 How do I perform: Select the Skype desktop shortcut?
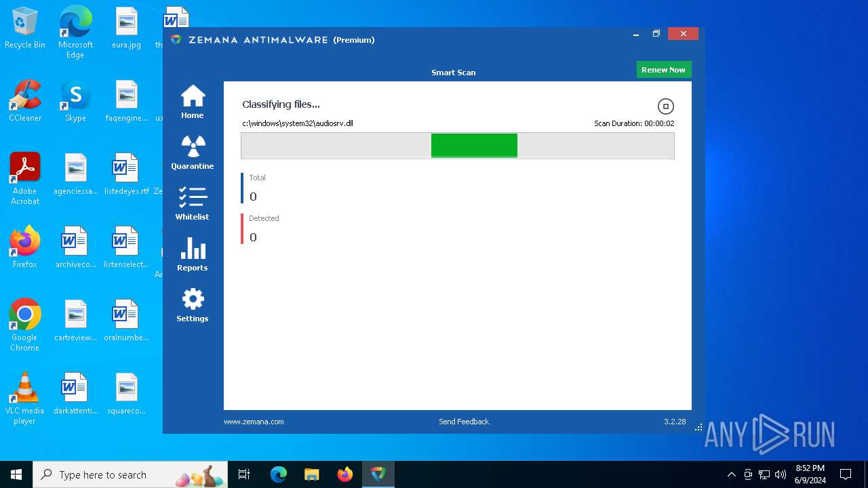(x=75, y=102)
